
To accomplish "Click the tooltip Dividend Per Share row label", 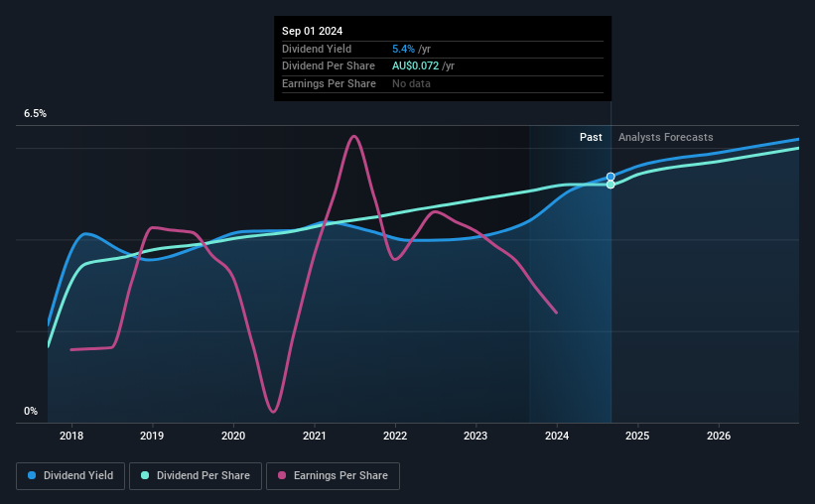I will pos(329,66).
